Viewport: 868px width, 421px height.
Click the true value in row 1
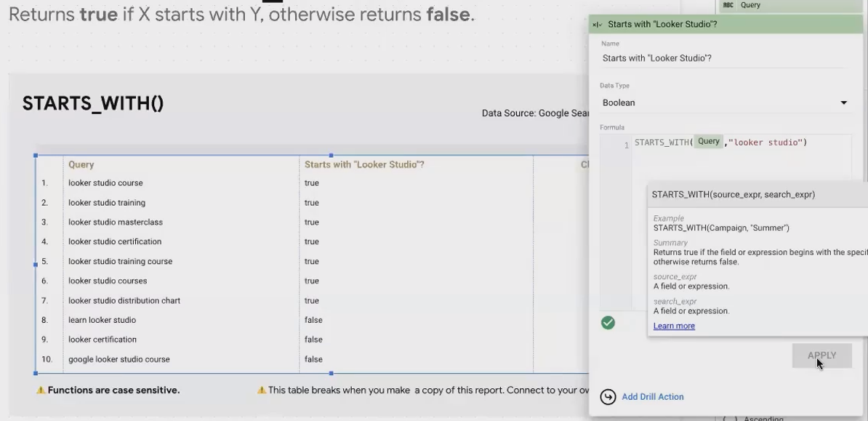[x=312, y=183]
